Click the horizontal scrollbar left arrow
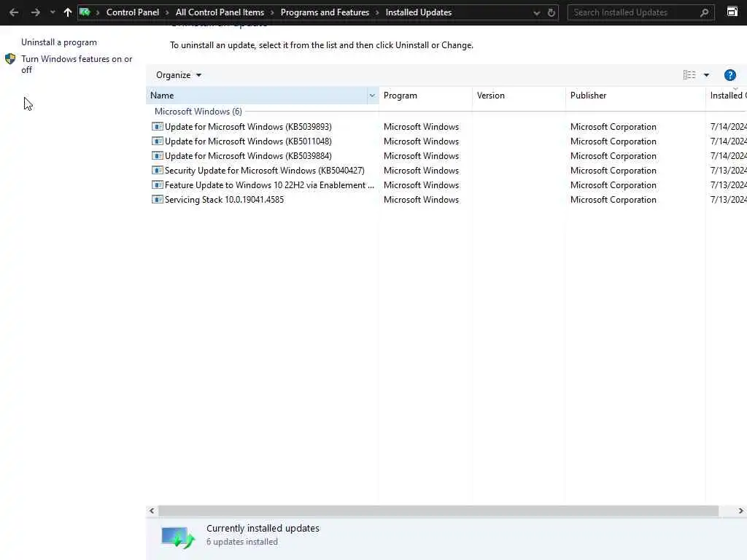The width and height of the screenshot is (747, 560). coord(152,510)
